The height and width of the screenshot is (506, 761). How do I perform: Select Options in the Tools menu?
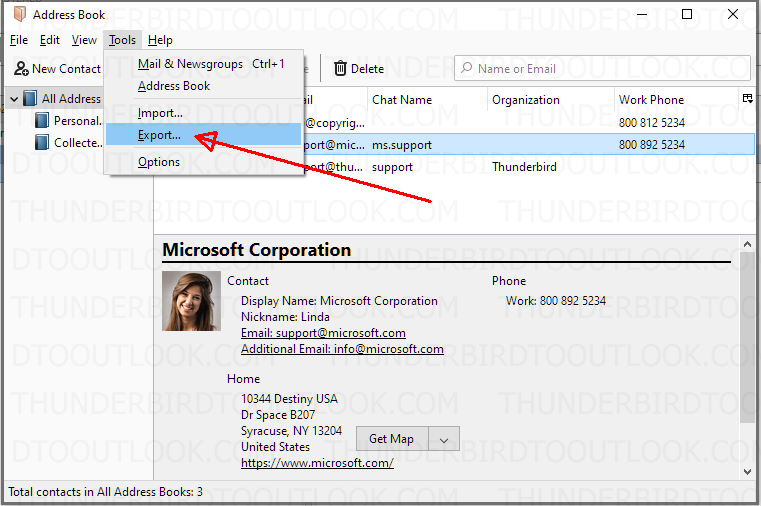204,162
